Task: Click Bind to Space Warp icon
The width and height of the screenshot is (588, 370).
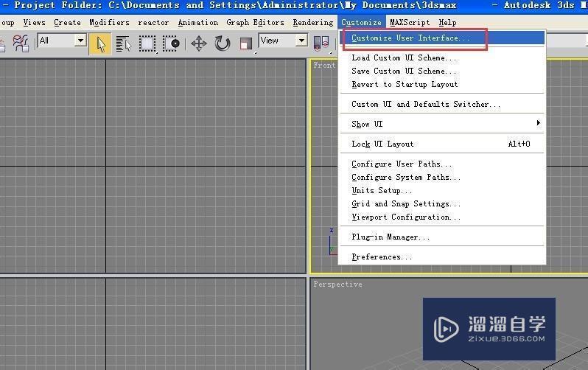Action: [20, 43]
